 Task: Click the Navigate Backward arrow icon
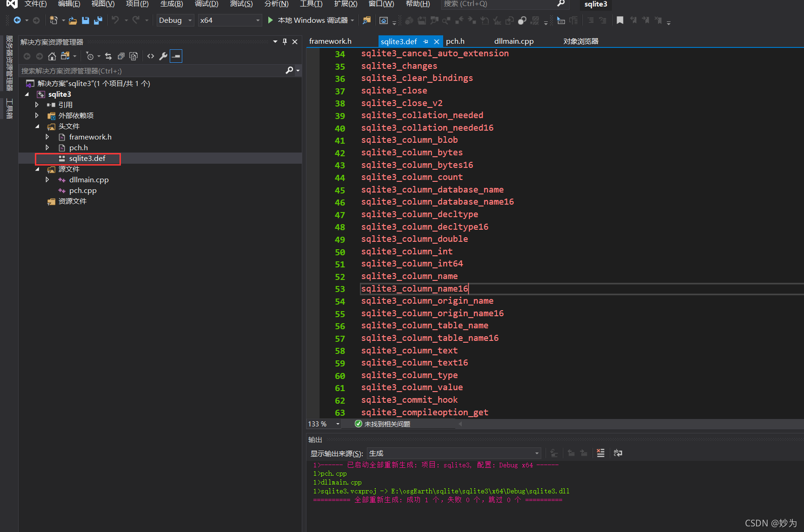click(x=17, y=20)
